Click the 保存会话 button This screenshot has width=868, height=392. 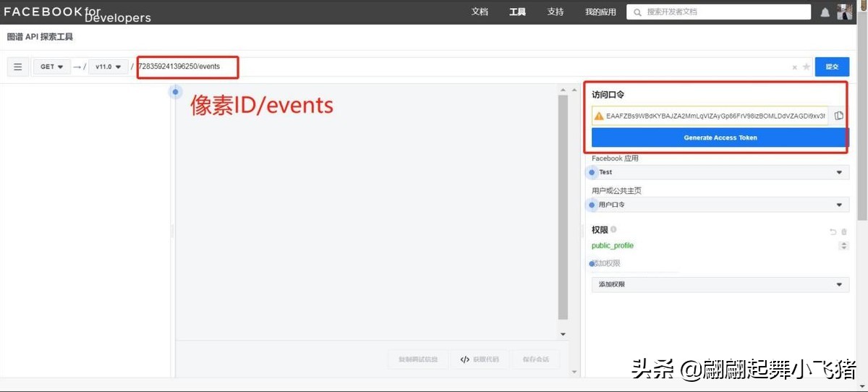tap(536, 359)
